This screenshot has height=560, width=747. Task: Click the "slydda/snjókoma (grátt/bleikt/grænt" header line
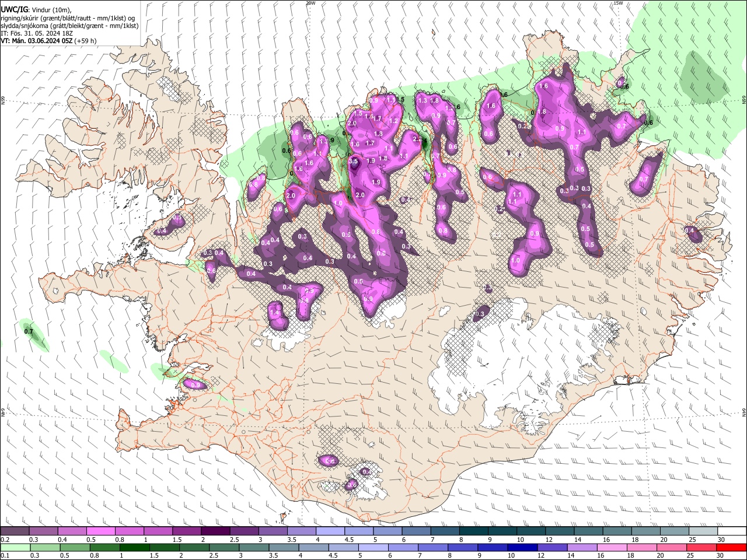(69, 26)
